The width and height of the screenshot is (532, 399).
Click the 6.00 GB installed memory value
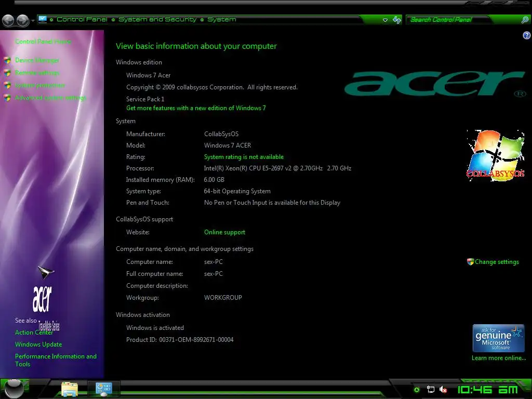(x=214, y=180)
